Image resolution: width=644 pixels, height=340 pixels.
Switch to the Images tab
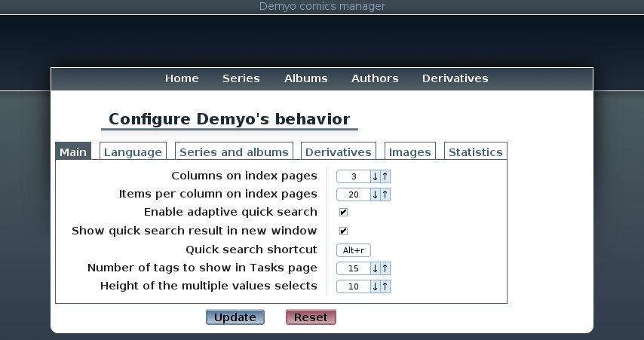(410, 152)
